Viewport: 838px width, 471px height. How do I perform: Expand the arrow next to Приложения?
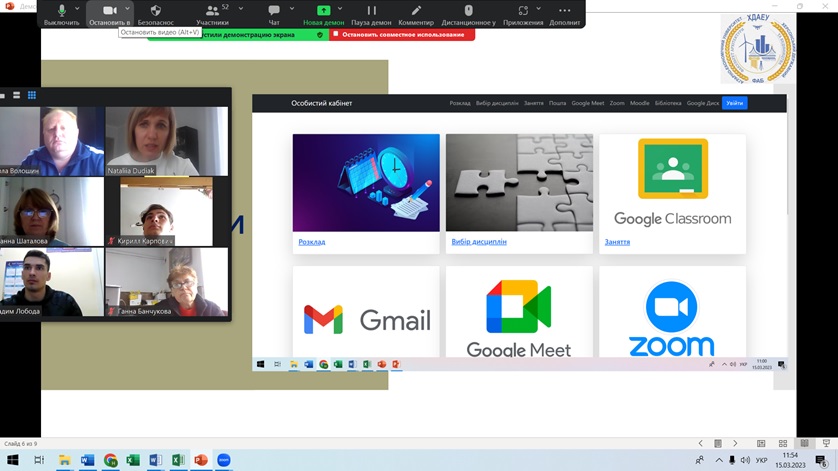[538, 9]
